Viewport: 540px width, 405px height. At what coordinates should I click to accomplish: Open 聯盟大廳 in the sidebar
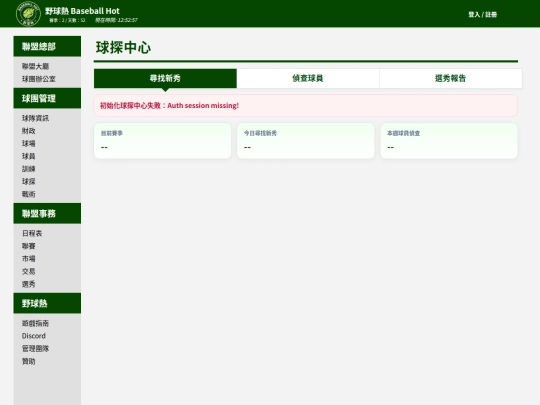(x=35, y=66)
